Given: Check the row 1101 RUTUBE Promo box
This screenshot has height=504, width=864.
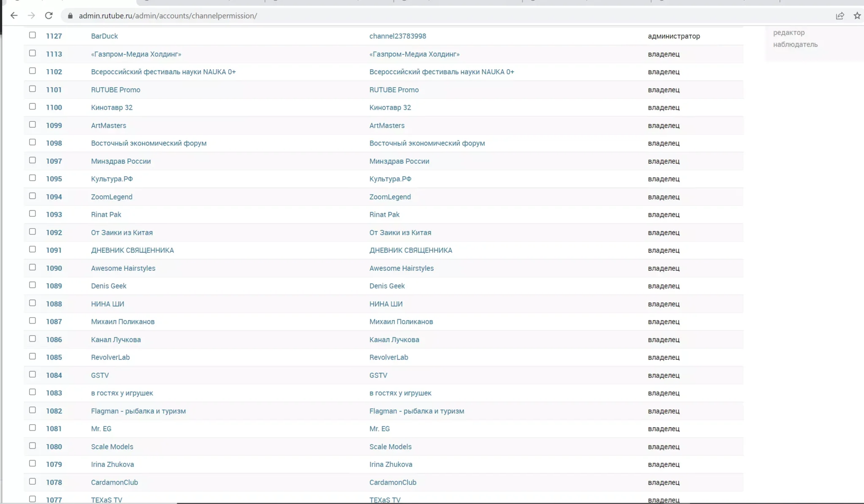Looking at the screenshot, I should tap(32, 89).
